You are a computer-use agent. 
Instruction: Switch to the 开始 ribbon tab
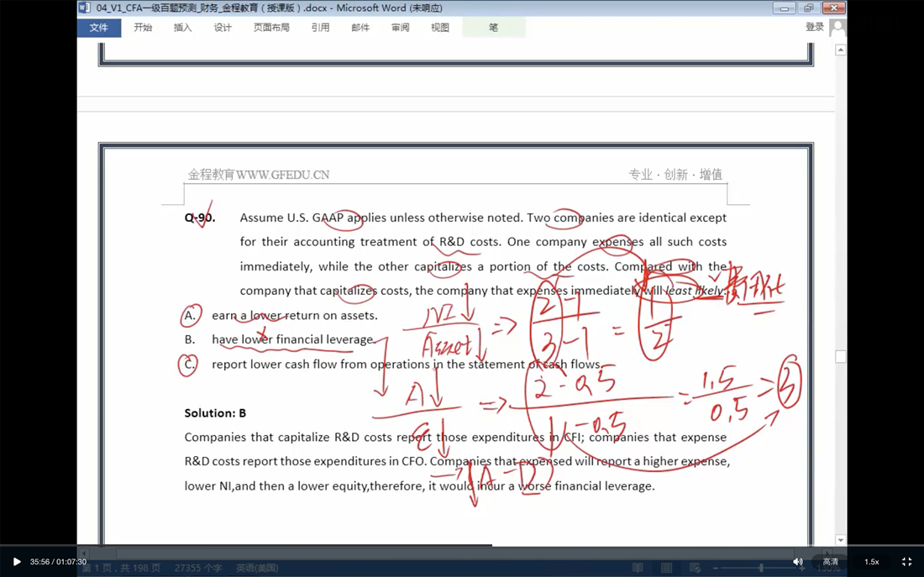(x=143, y=27)
